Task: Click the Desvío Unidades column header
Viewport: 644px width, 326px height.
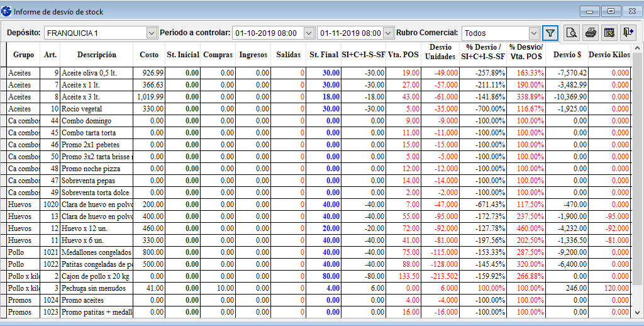Action: point(440,52)
